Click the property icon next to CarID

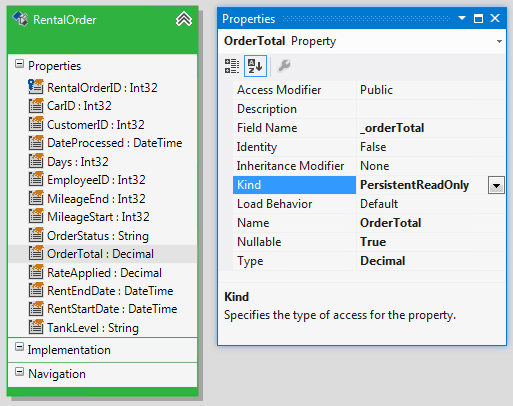pos(36,105)
